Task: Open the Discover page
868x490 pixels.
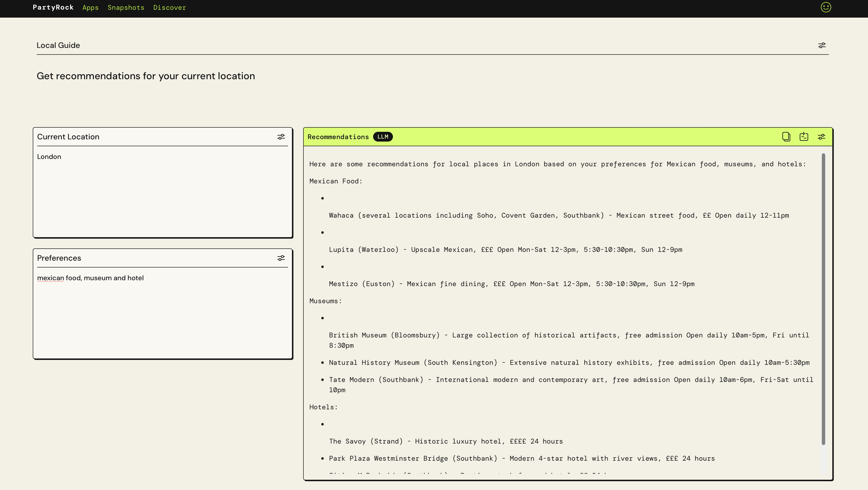Action: [169, 7]
